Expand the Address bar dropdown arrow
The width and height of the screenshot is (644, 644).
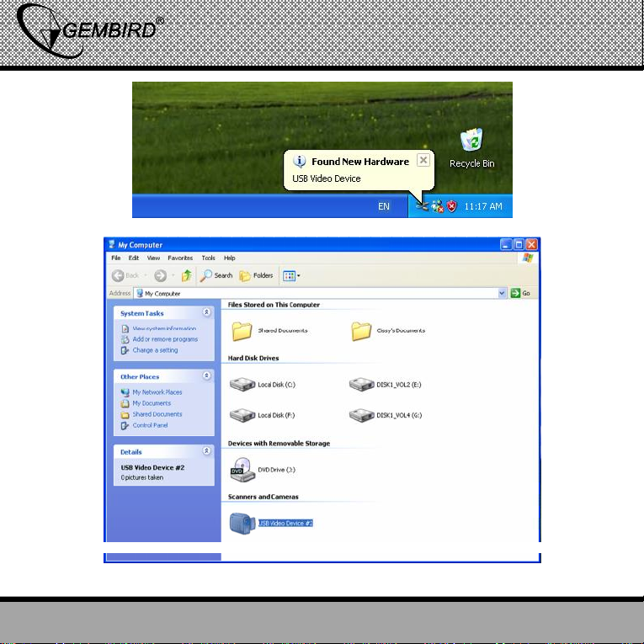503,293
